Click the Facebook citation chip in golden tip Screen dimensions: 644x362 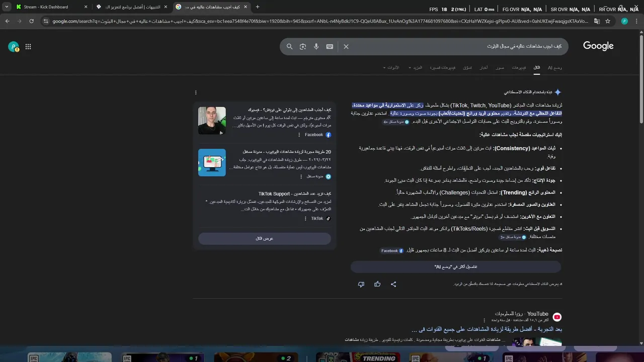coord(392,250)
